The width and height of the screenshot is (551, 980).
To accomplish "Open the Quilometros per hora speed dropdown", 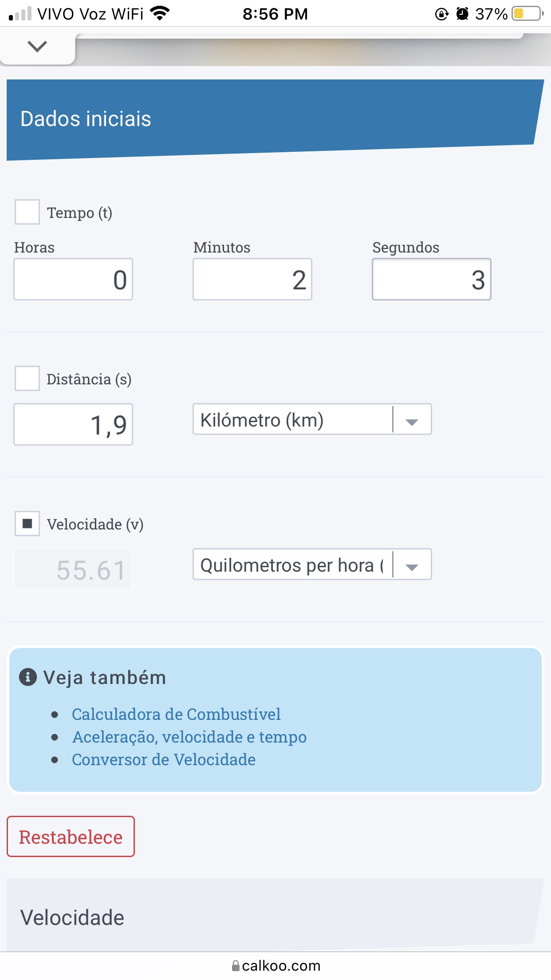I will point(312,564).
